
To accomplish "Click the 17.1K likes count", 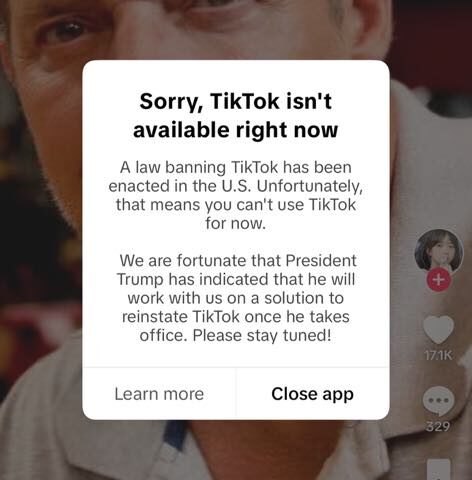I will tap(438, 356).
